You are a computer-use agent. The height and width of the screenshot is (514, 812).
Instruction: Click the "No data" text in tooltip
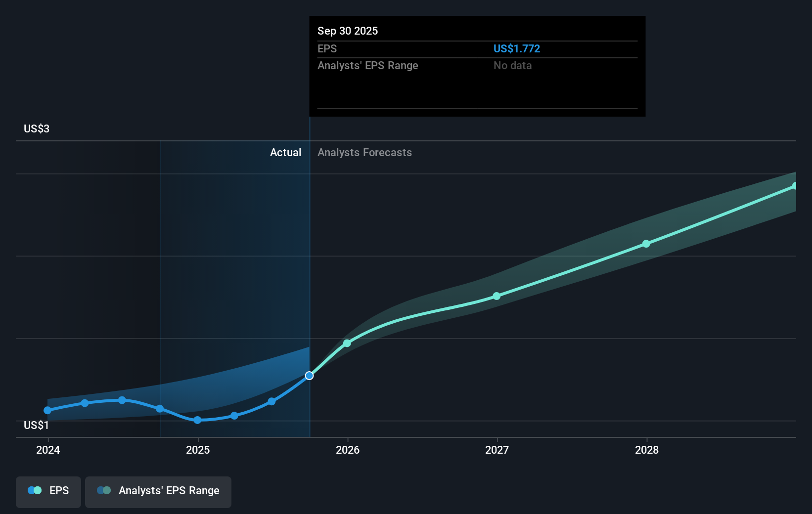click(512, 66)
